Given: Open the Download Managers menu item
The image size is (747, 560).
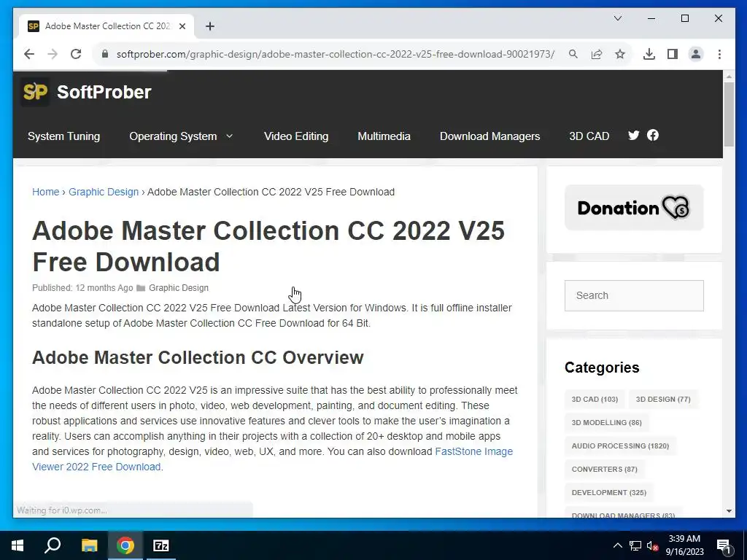Looking at the screenshot, I should 489,136.
